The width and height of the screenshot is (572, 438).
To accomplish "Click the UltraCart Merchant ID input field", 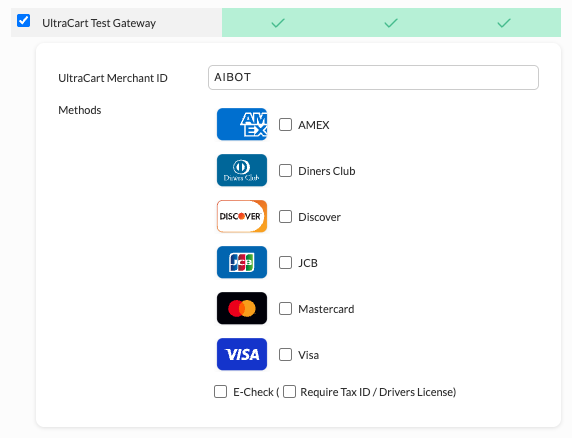I will tap(373, 77).
